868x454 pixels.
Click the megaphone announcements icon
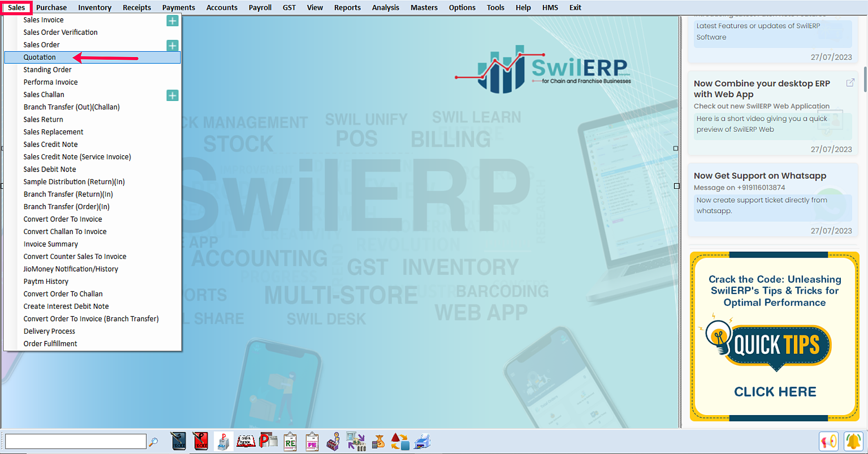coord(829,442)
